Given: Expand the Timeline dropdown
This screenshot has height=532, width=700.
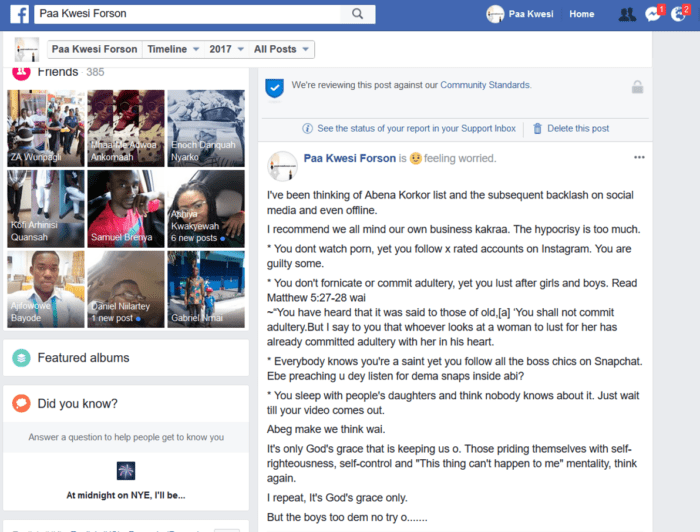Looking at the screenshot, I should (x=172, y=49).
